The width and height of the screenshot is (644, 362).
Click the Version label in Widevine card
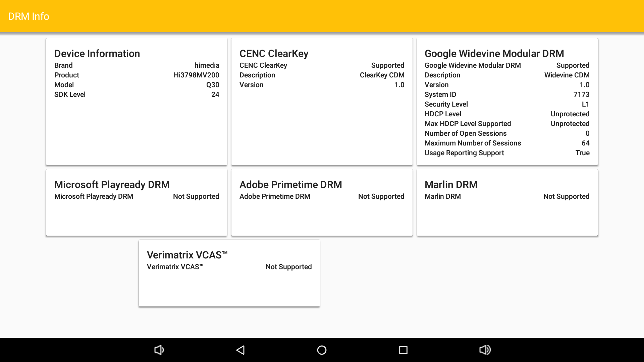[x=436, y=85]
